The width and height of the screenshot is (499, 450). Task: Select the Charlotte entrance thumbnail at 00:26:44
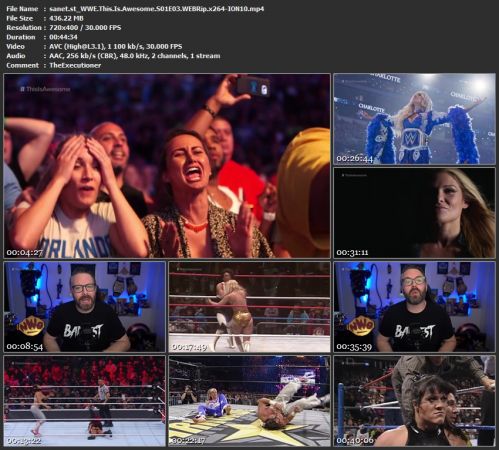click(415, 119)
